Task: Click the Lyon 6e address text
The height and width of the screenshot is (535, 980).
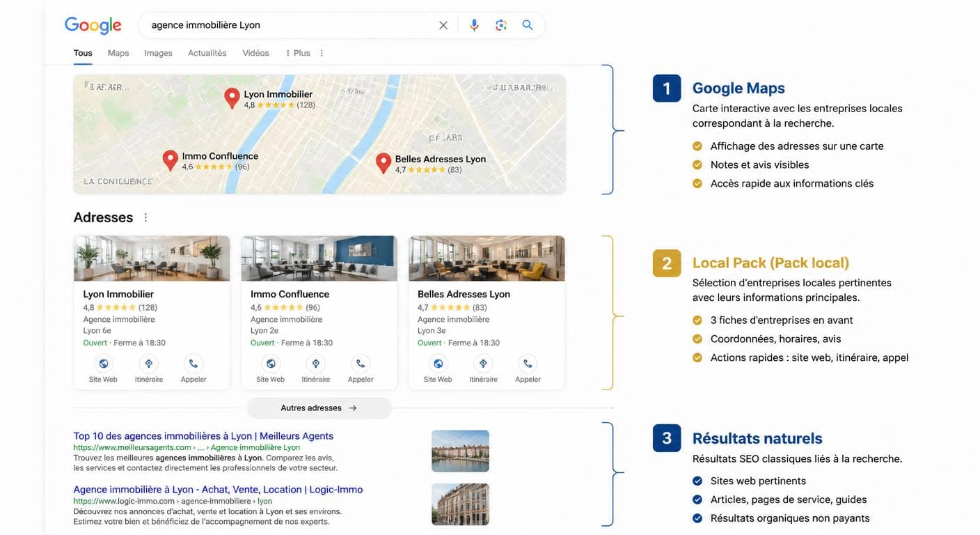Action: [97, 331]
